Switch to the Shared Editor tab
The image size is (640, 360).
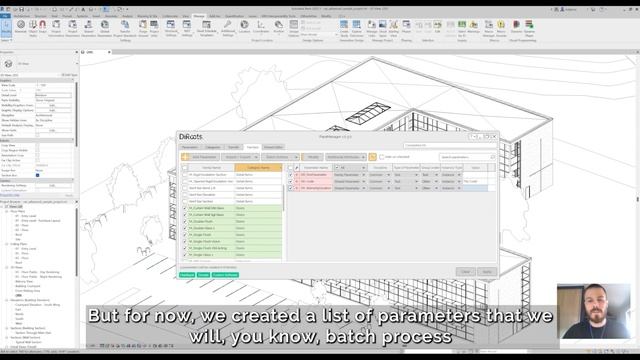[x=273, y=147]
